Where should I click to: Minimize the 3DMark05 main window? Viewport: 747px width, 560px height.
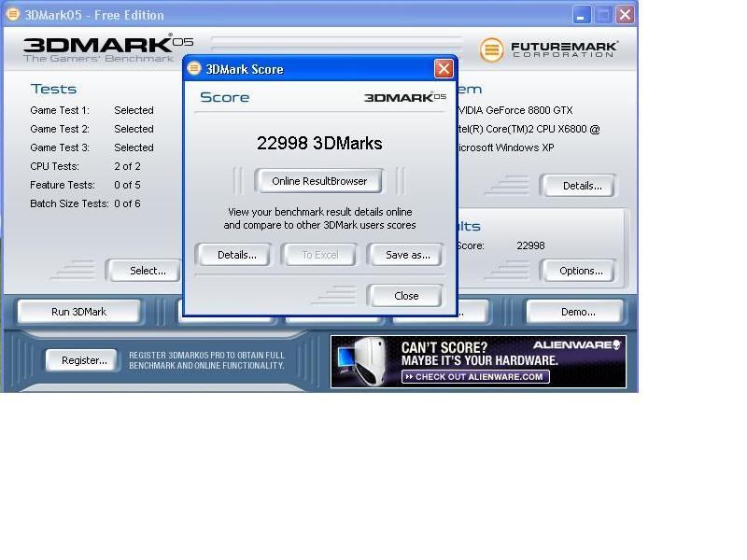coord(581,15)
